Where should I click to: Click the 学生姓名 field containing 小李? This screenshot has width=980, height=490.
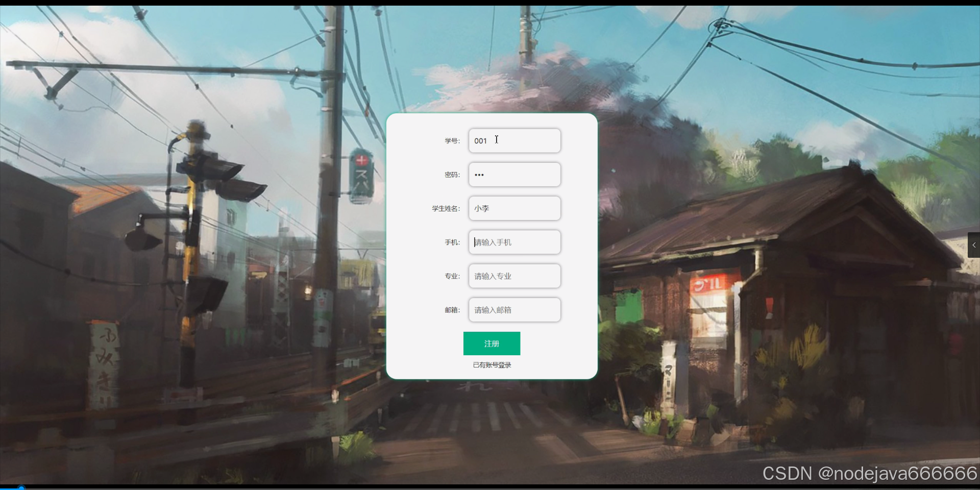[514, 208]
